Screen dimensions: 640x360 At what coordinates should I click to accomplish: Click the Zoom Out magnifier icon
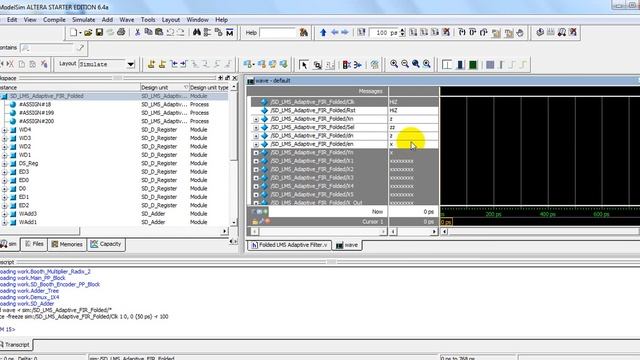click(x=405, y=64)
